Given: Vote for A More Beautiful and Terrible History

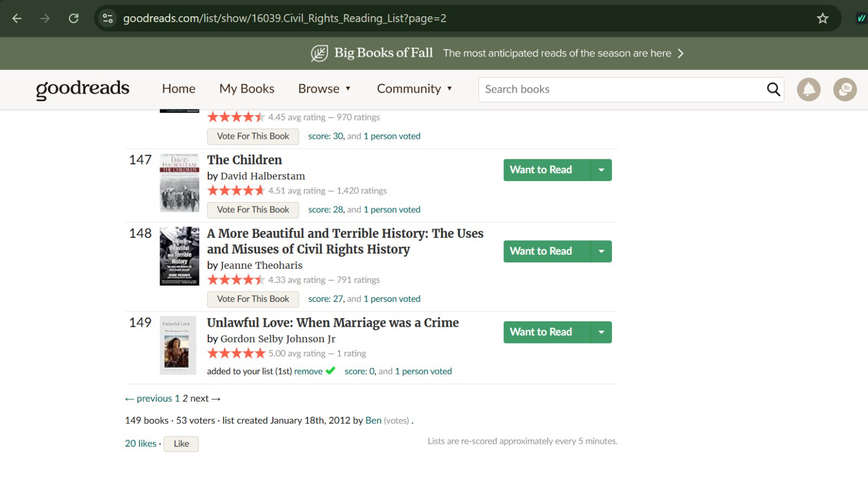Looking at the screenshot, I should tap(253, 299).
